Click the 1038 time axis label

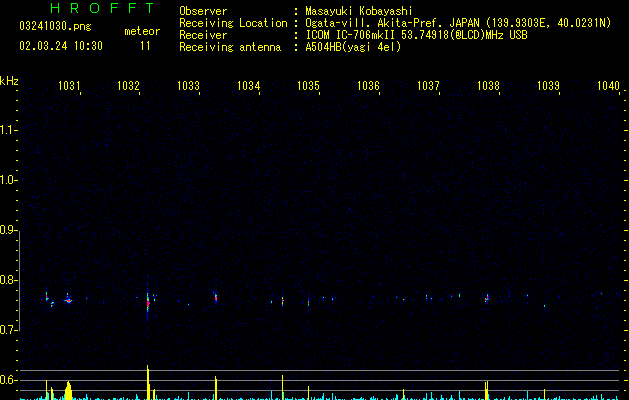pos(488,85)
